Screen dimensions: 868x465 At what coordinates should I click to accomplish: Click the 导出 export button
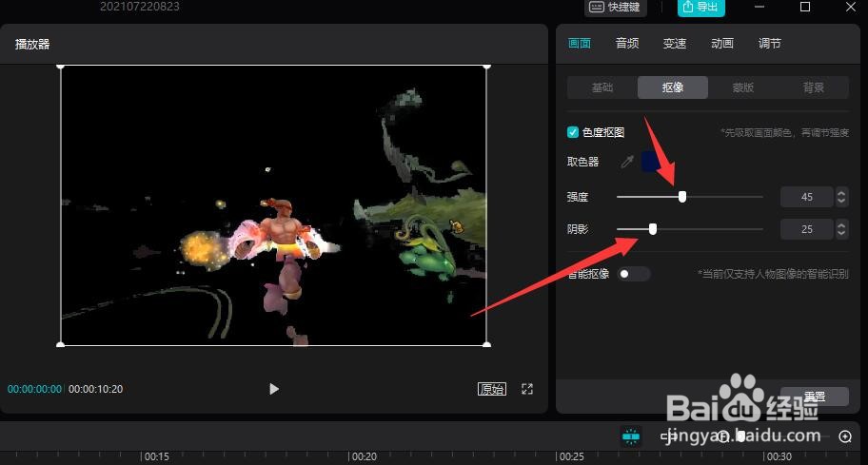[x=700, y=8]
